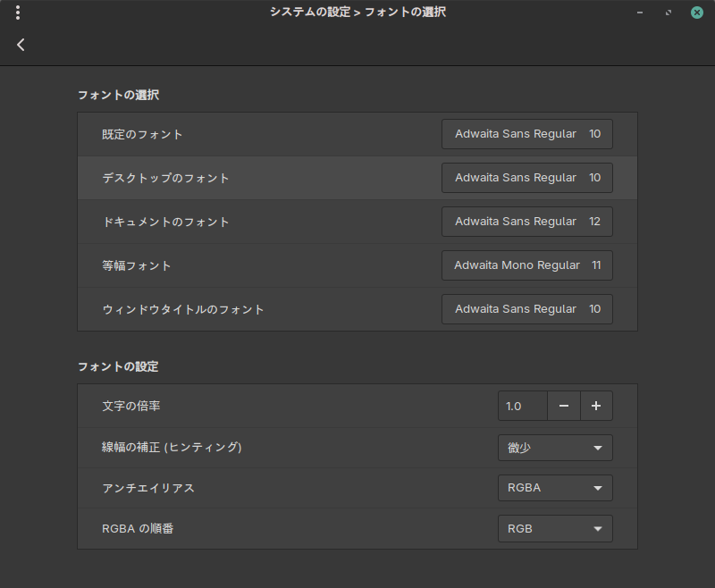Screen dimensions: 715x588
Task: Select the 文字の倍率 label
Action: pyautogui.click(x=130, y=406)
